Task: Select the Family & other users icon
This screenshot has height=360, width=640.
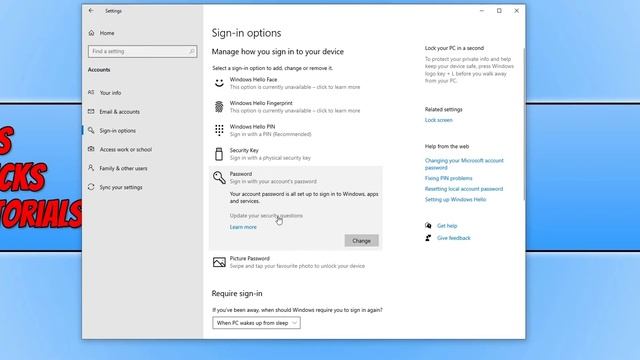Action: (x=91, y=168)
